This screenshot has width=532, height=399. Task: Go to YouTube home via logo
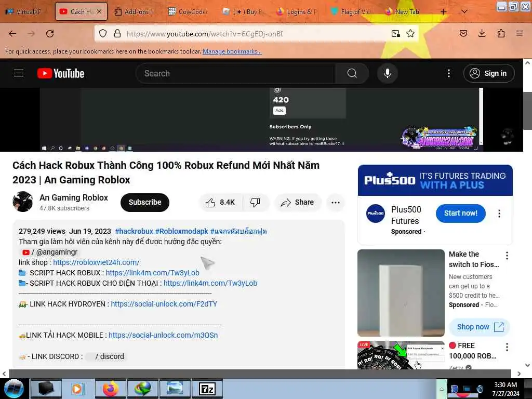(61, 73)
